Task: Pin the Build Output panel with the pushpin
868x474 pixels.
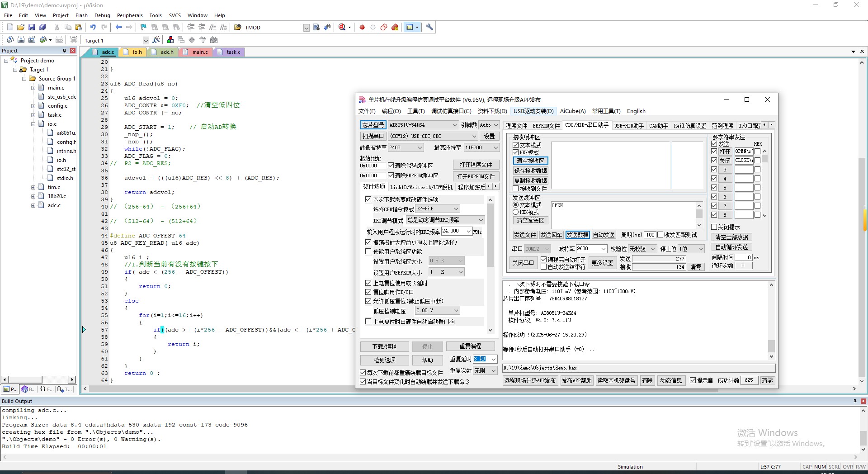Action: (855, 401)
